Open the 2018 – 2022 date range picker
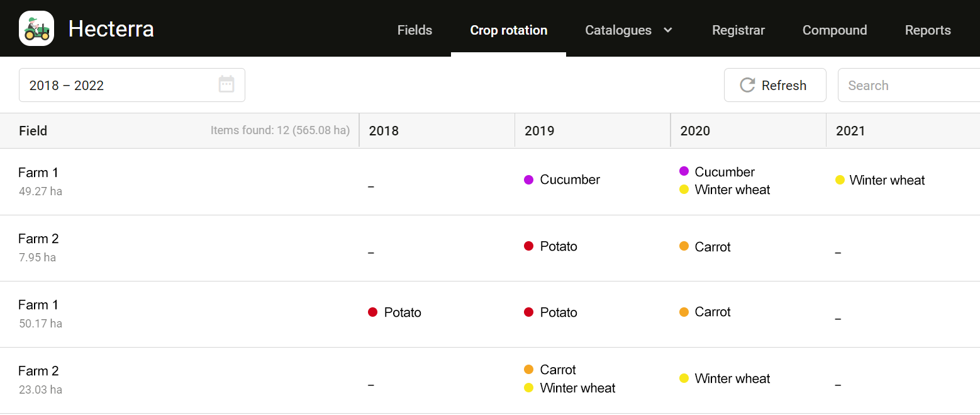980x415 pixels. tap(120, 85)
